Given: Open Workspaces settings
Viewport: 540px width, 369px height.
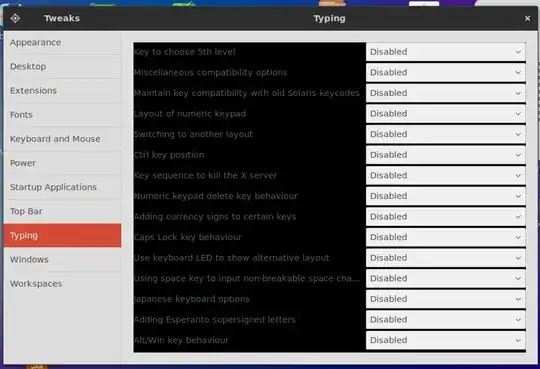Looking at the screenshot, I should pos(62,284).
